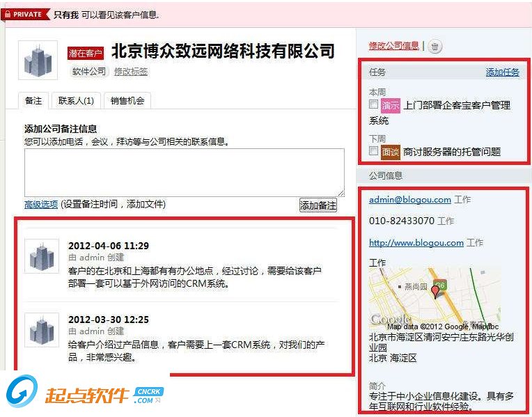Click the 修改标签 link

click(x=131, y=72)
